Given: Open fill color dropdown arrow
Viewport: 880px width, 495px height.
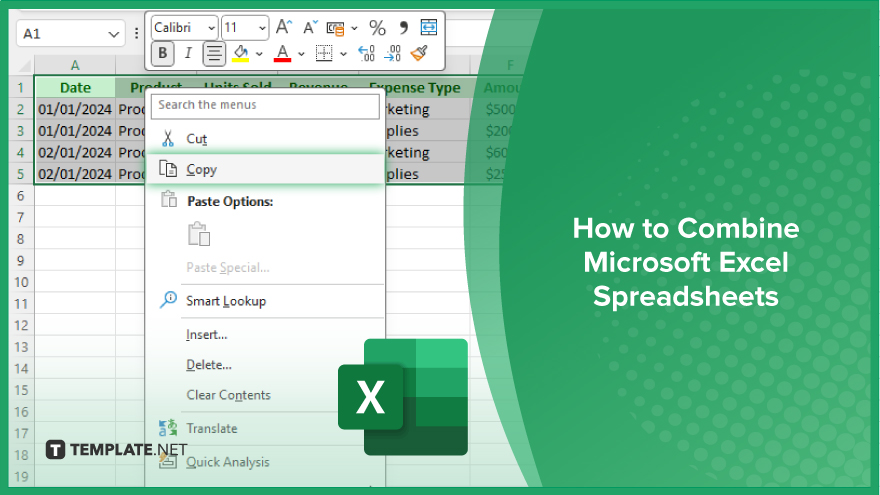Looking at the screenshot, I should tap(259, 54).
